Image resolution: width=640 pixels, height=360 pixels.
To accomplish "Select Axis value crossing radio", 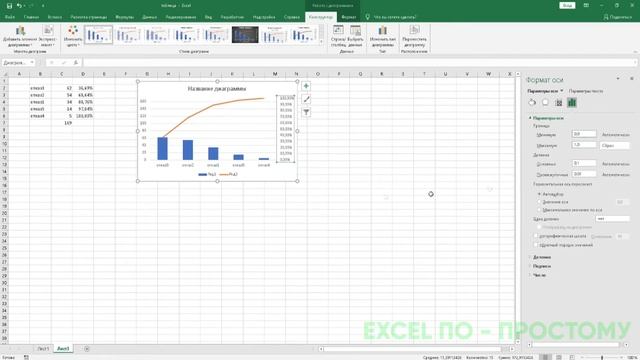I will 540,202.
